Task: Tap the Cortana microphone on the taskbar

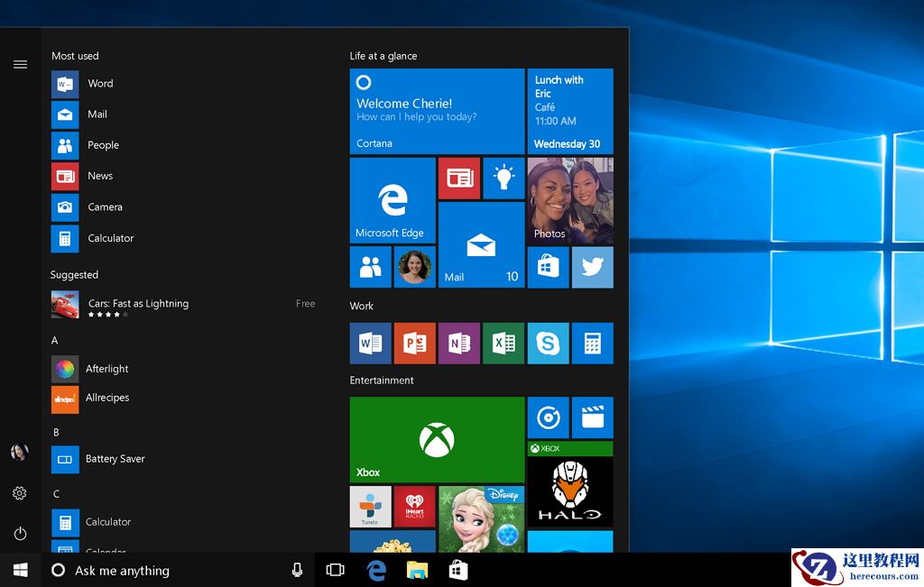Action: [297, 570]
